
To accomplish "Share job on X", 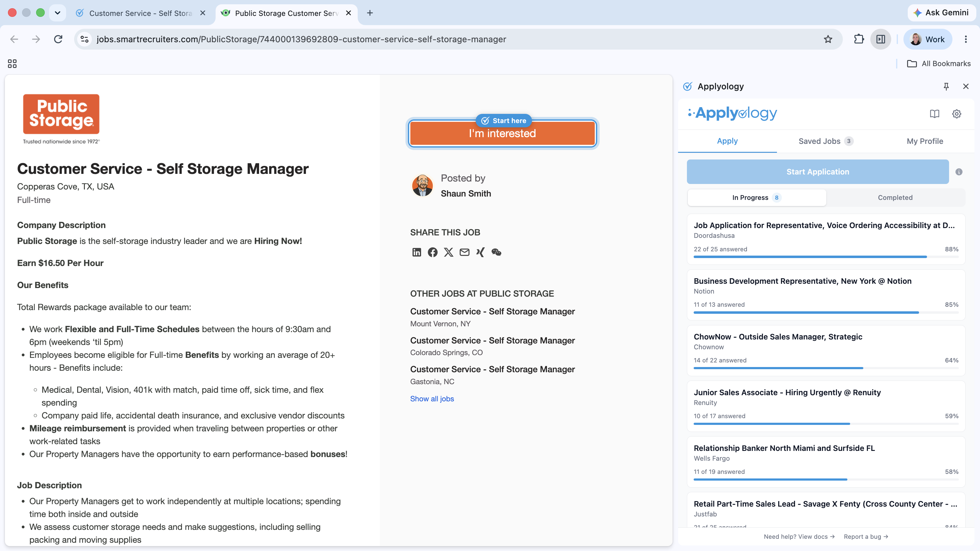I will click(x=449, y=252).
